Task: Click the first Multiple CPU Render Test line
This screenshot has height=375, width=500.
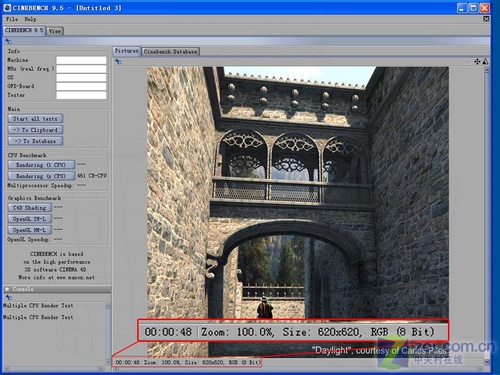Action: pos(38,305)
